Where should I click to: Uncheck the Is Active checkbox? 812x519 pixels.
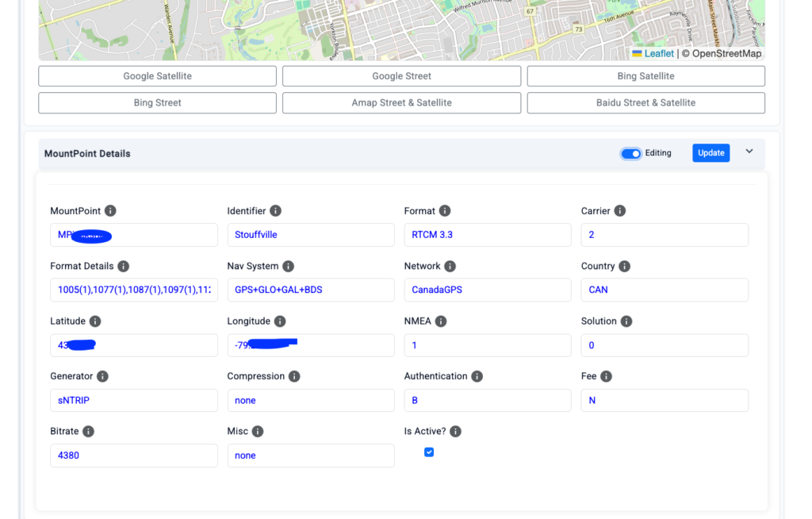(x=429, y=452)
